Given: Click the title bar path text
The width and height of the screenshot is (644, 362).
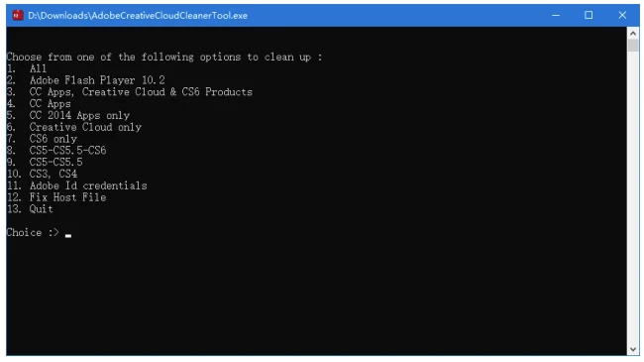Looking at the screenshot, I should (x=138, y=16).
